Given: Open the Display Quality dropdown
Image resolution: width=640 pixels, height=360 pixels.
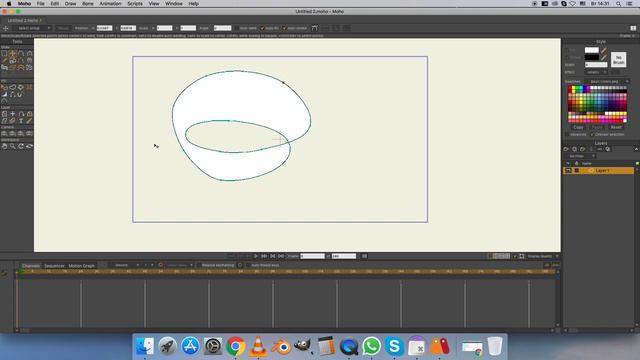Looking at the screenshot, I should pyautogui.click(x=543, y=256).
